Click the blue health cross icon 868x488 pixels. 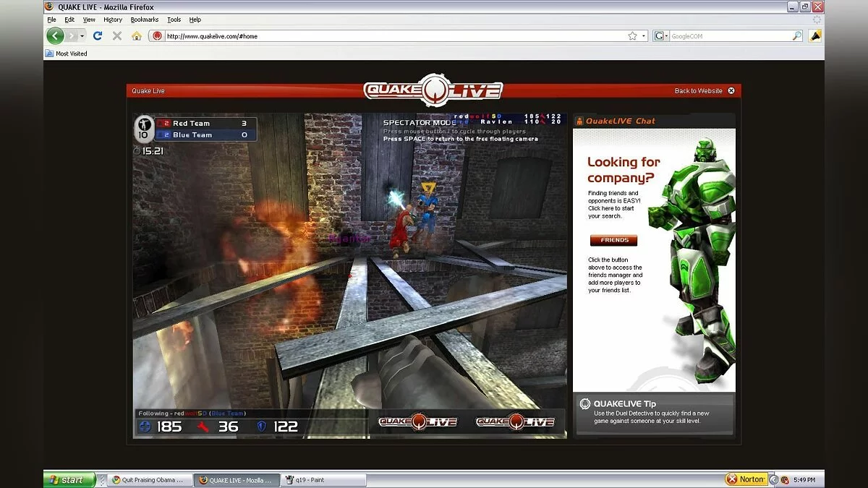(x=145, y=427)
